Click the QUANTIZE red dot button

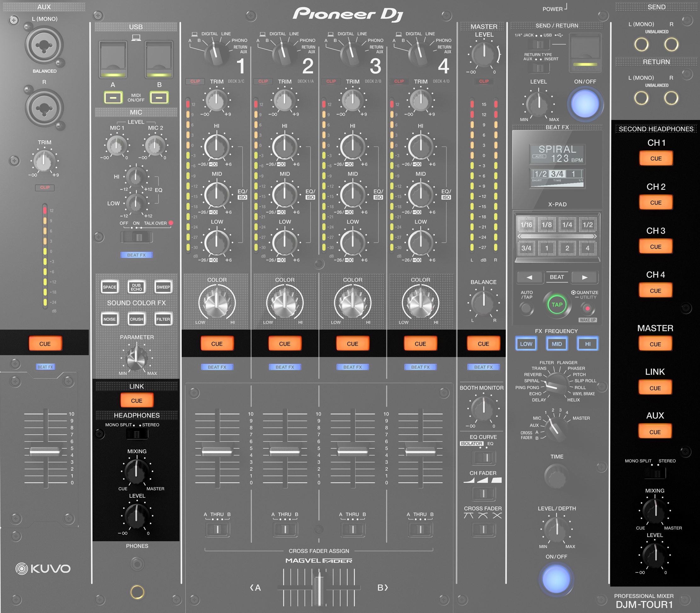(588, 309)
